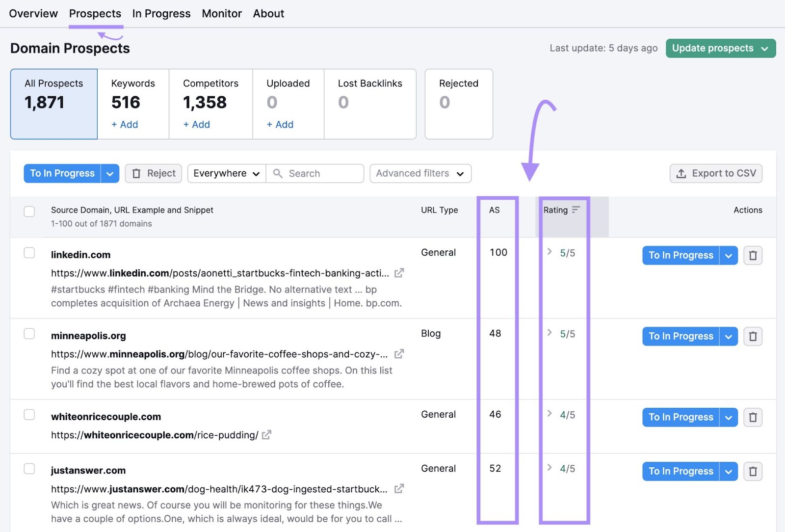Click the magnifier icon in the search box
Image resolution: width=785 pixels, height=532 pixels.
pyautogui.click(x=278, y=173)
